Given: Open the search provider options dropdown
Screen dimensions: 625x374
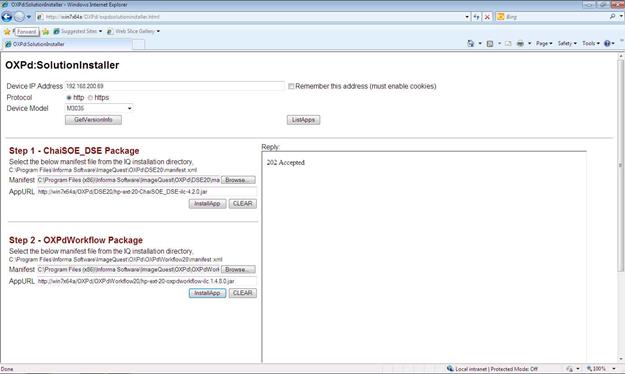Looking at the screenshot, I should (621, 16).
